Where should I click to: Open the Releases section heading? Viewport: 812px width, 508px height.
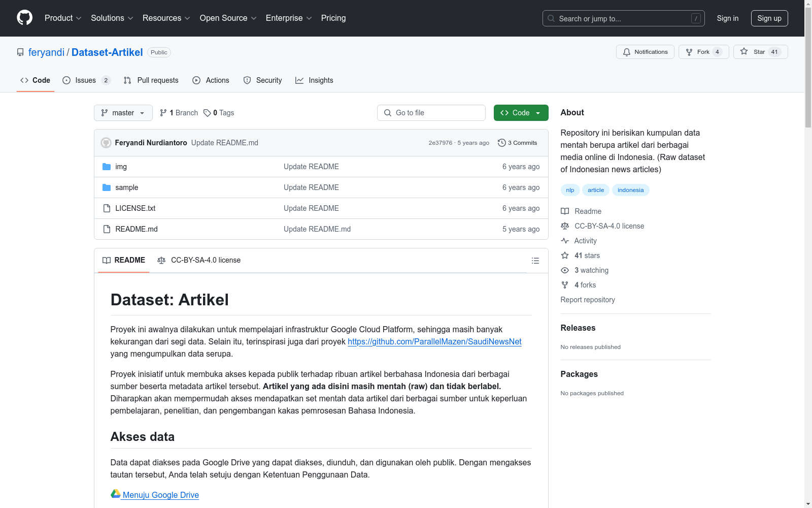578,328
